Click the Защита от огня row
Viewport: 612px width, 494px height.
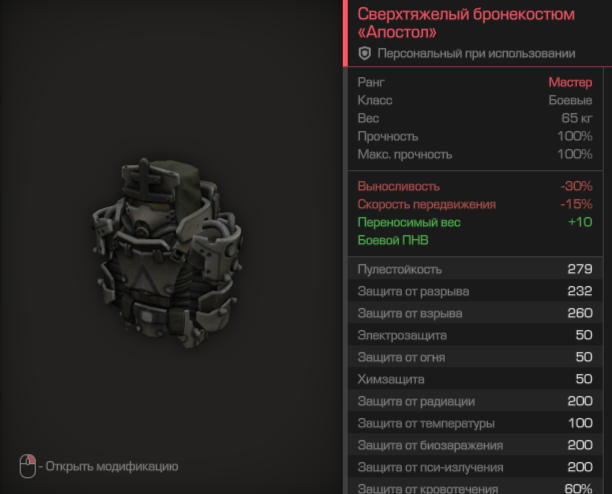475,357
